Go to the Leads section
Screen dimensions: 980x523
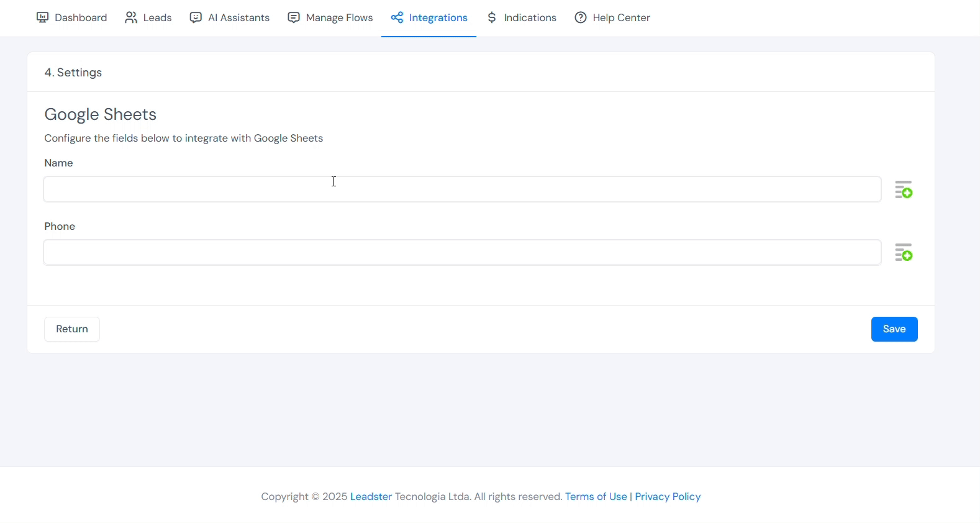click(148, 17)
